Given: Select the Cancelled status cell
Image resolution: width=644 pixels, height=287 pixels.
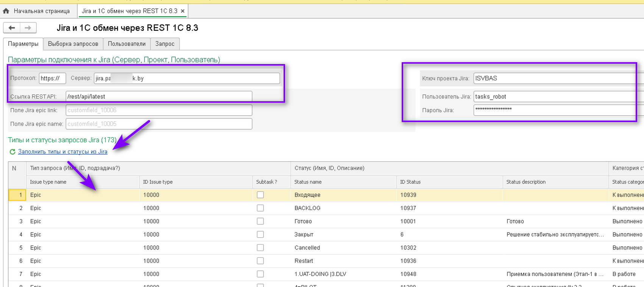Looking at the screenshot, I should [x=343, y=248].
